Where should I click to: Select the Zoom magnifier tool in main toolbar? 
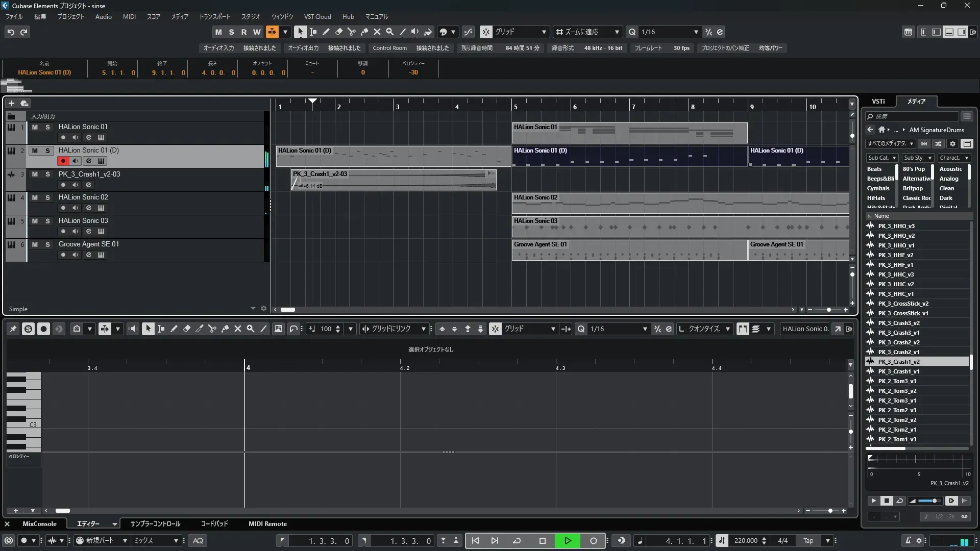tap(390, 32)
